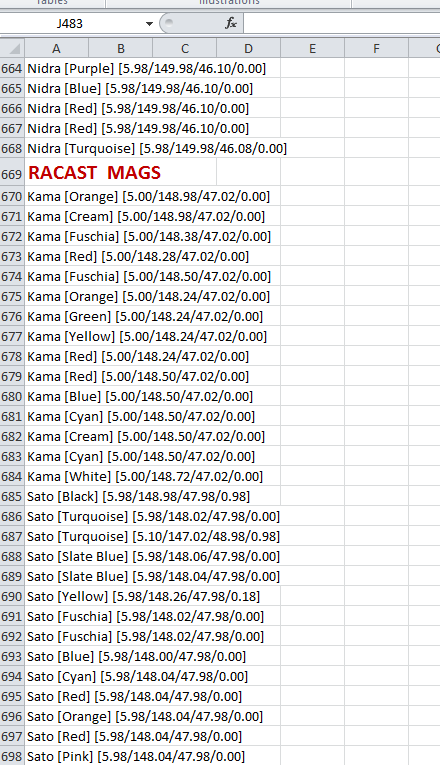Click the RACAST MAGS heading cell
The height and width of the screenshot is (765, 440).
pyautogui.click(x=95, y=173)
